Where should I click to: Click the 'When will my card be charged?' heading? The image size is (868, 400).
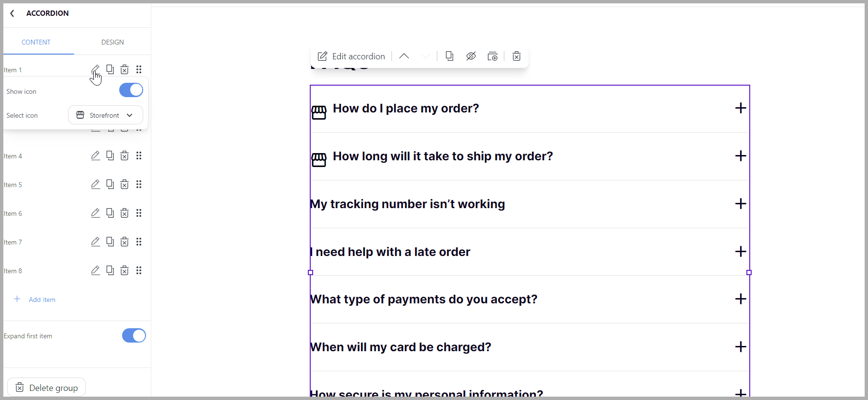click(401, 347)
